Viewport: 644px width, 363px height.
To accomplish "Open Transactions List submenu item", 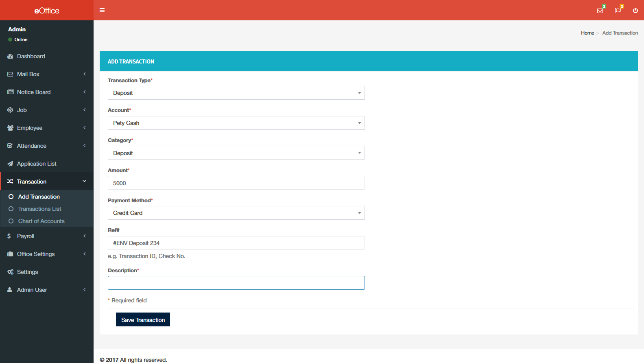I will click(x=39, y=209).
